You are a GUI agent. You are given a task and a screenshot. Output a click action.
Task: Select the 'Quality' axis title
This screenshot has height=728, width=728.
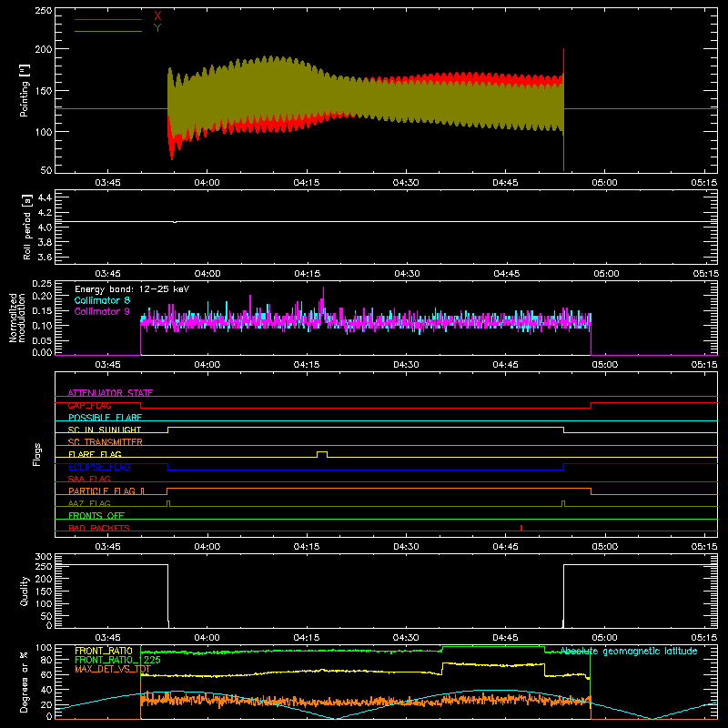point(25,591)
